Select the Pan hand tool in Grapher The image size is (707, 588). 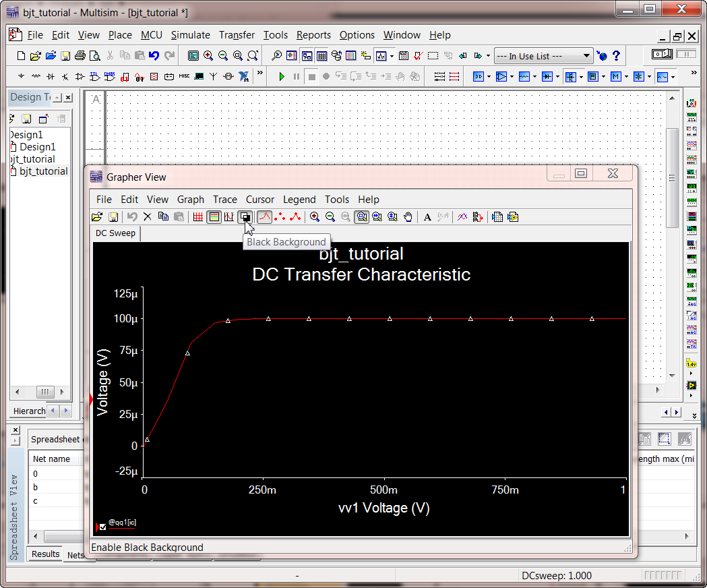click(x=408, y=217)
